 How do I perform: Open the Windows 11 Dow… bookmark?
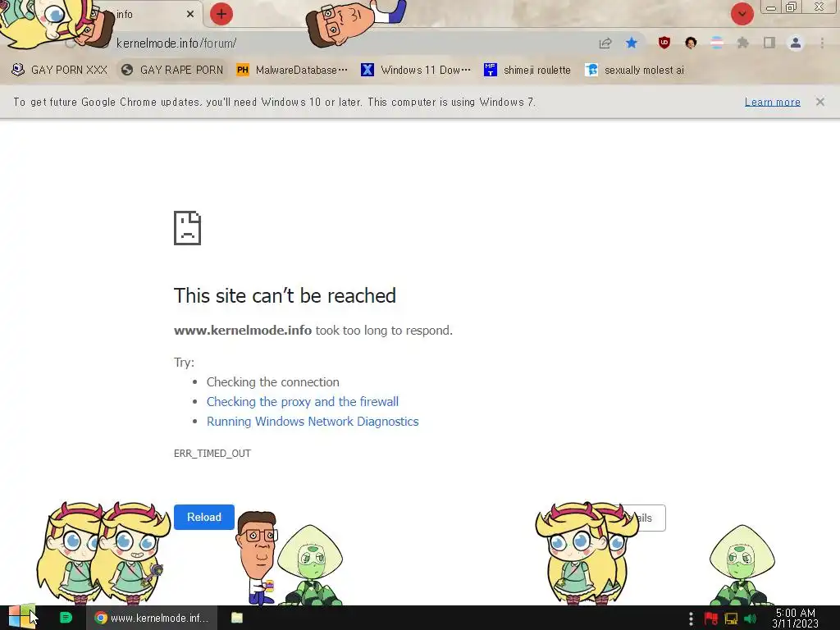point(416,70)
